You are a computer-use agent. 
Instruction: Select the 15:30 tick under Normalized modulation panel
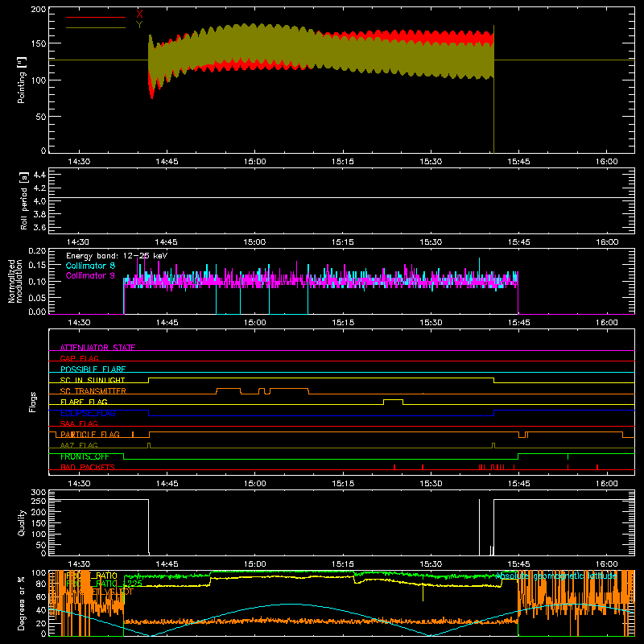(431, 323)
